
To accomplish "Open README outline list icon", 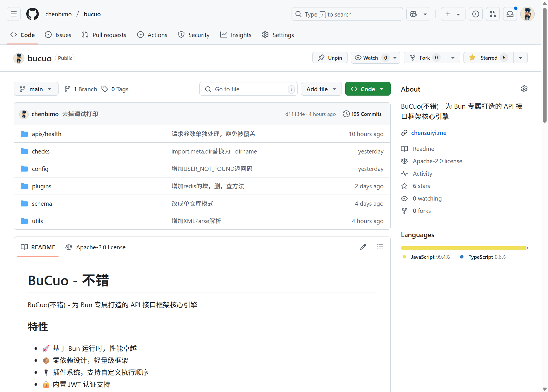I will click(x=380, y=247).
